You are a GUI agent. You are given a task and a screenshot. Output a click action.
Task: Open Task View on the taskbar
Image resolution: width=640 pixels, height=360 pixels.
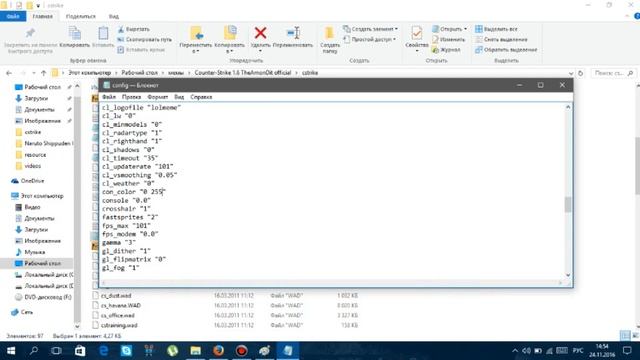coord(56,351)
